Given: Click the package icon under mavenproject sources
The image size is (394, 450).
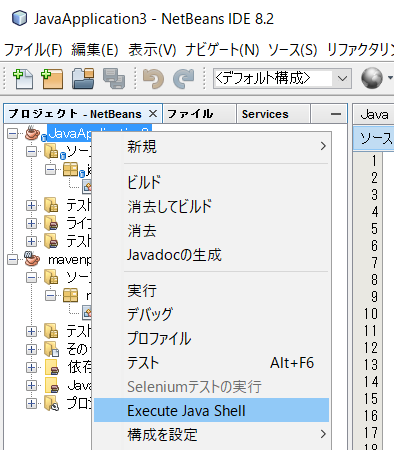Looking at the screenshot, I should click(x=71, y=295).
